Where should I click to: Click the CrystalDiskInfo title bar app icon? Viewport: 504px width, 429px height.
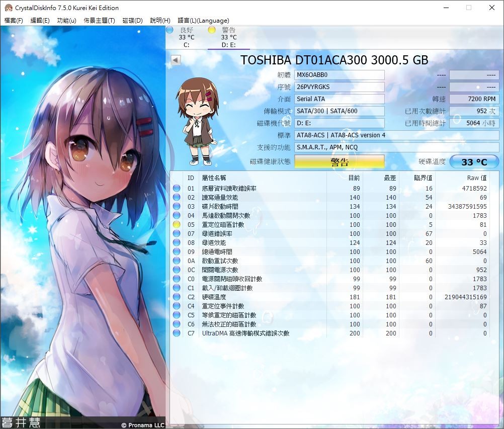click(9, 8)
